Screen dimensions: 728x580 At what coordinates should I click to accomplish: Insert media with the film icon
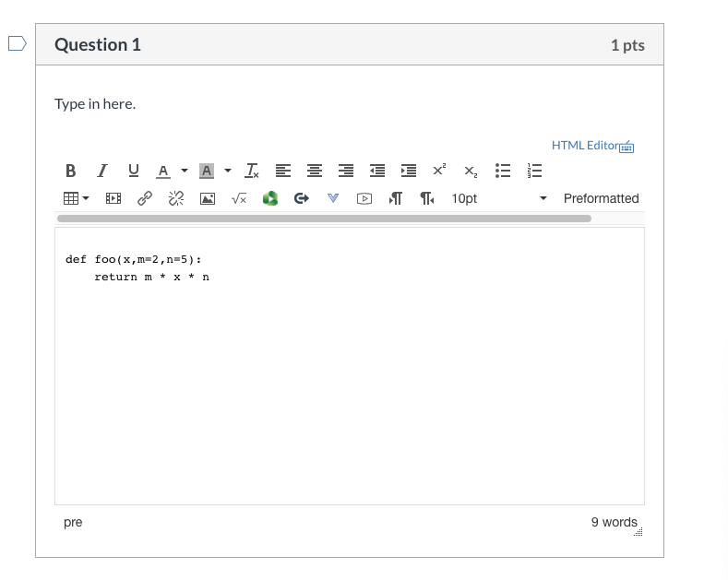[113, 198]
